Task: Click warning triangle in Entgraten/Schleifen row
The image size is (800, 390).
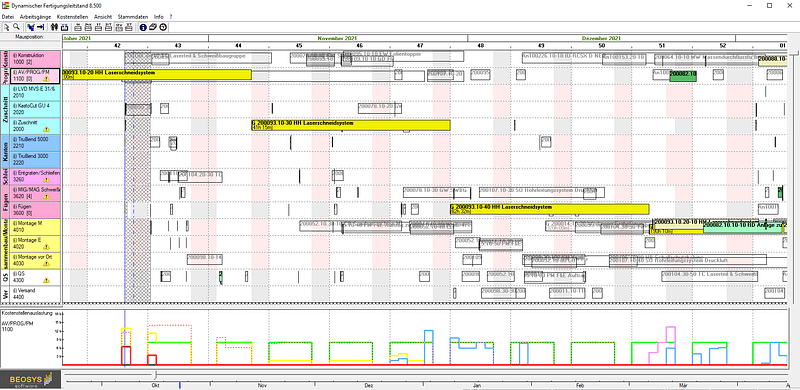Action: [46, 180]
